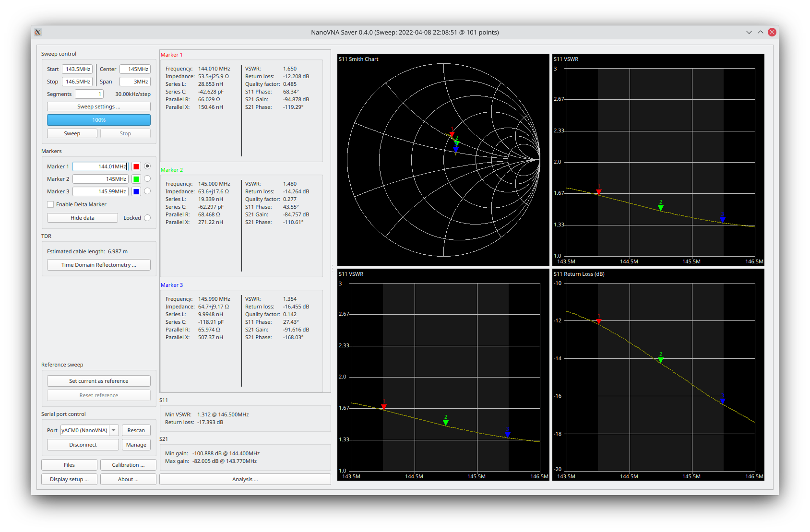810x532 pixels.
Task: Click the X11 application icon in the title bar
Action: [38, 32]
